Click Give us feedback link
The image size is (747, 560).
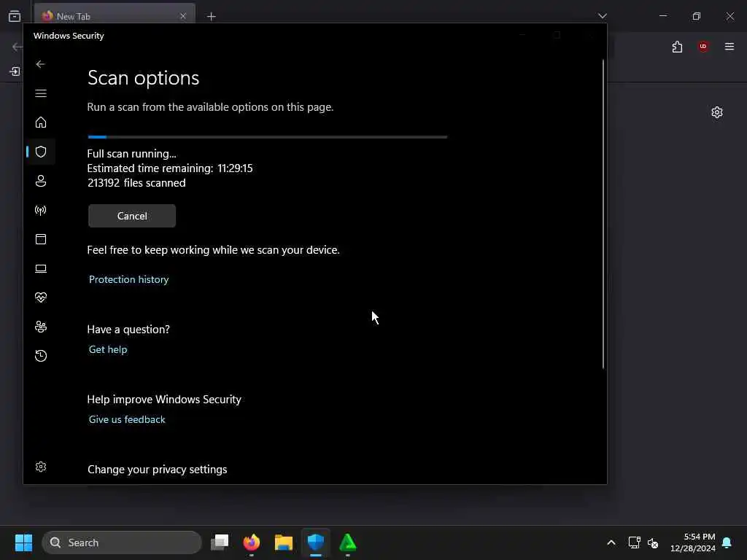click(x=127, y=419)
